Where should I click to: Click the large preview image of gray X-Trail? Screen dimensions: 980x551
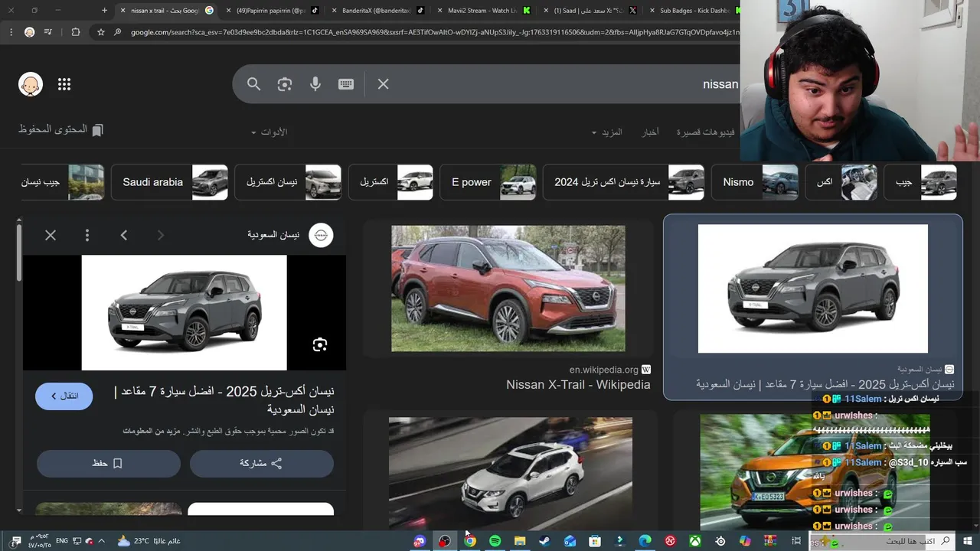click(x=185, y=312)
